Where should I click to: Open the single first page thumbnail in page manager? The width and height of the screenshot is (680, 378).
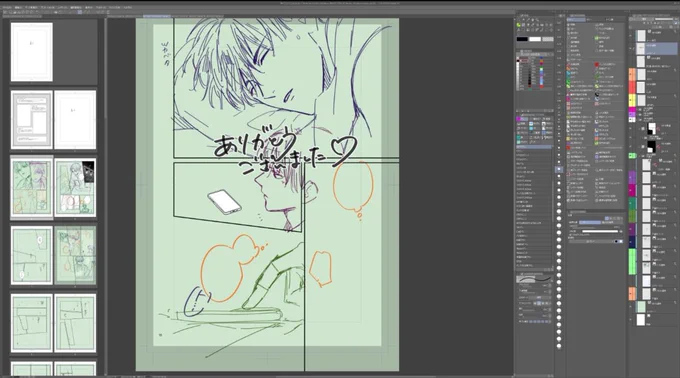click(x=32, y=52)
